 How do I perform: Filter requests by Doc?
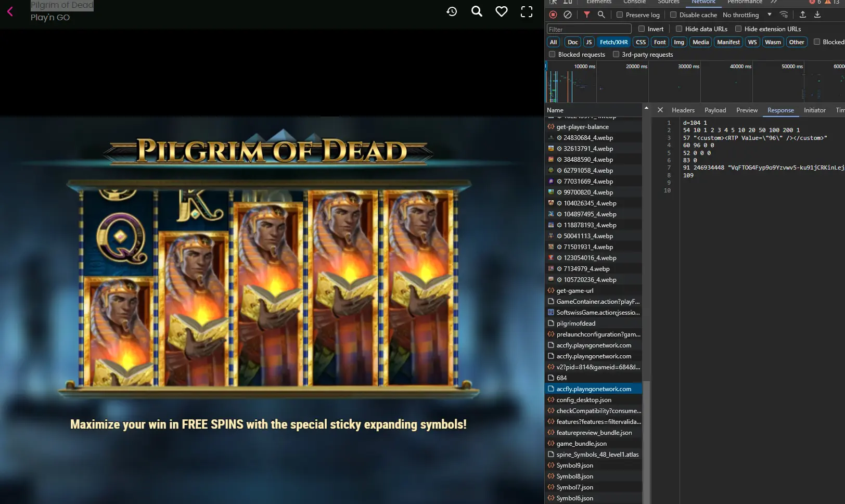(x=573, y=42)
